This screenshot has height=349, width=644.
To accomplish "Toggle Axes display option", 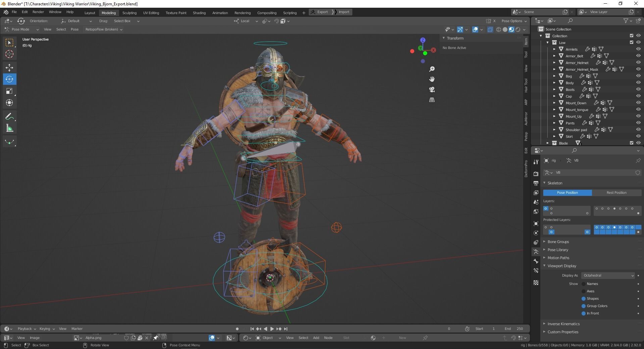I will (x=584, y=291).
